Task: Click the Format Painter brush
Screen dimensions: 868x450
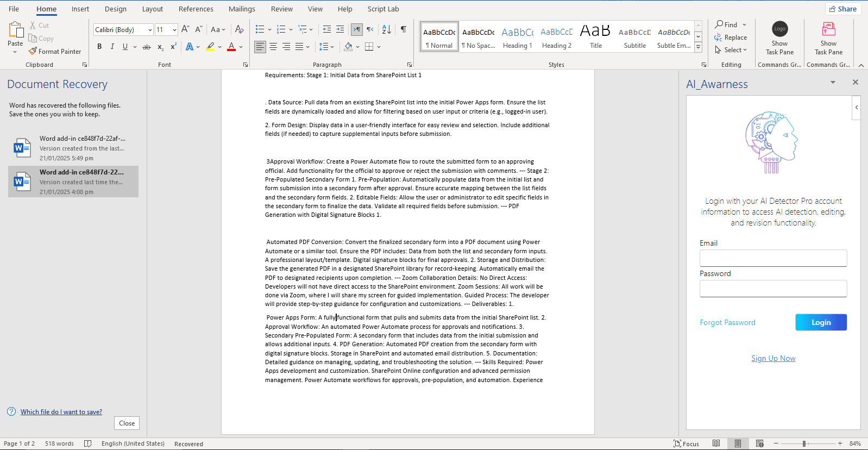Action: coord(33,52)
